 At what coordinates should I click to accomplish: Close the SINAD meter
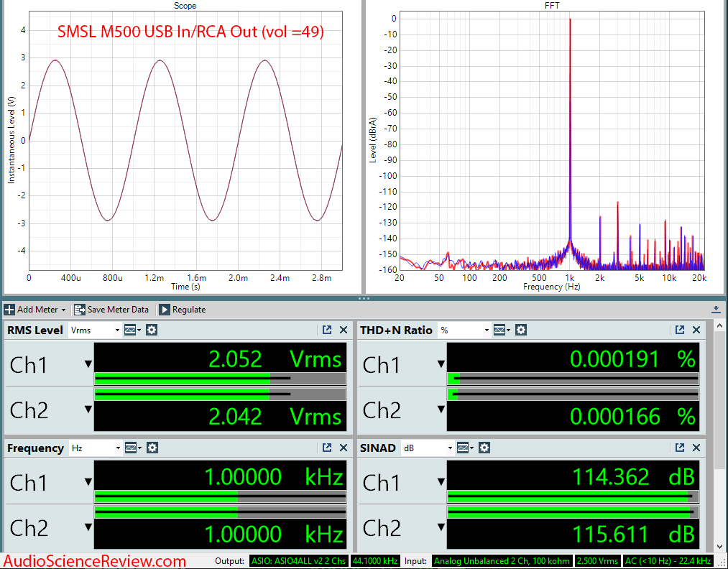(696, 448)
